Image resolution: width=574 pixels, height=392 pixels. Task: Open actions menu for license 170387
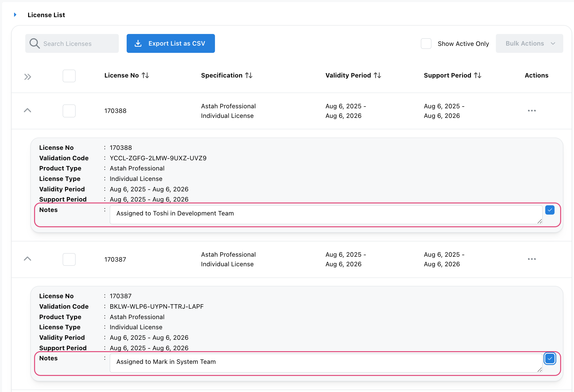click(532, 259)
